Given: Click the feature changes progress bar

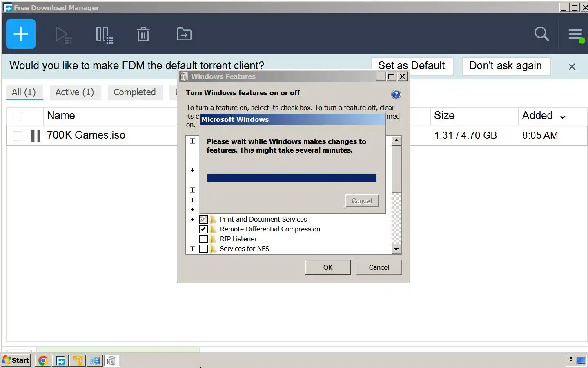Looking at the screenshot, I should tap(292, 177).
